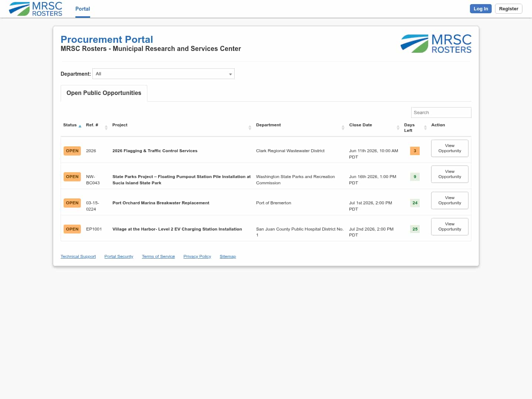Click OPEN badge in the NW-BC043 row
The image size is (532, 399).
(72, 177)
